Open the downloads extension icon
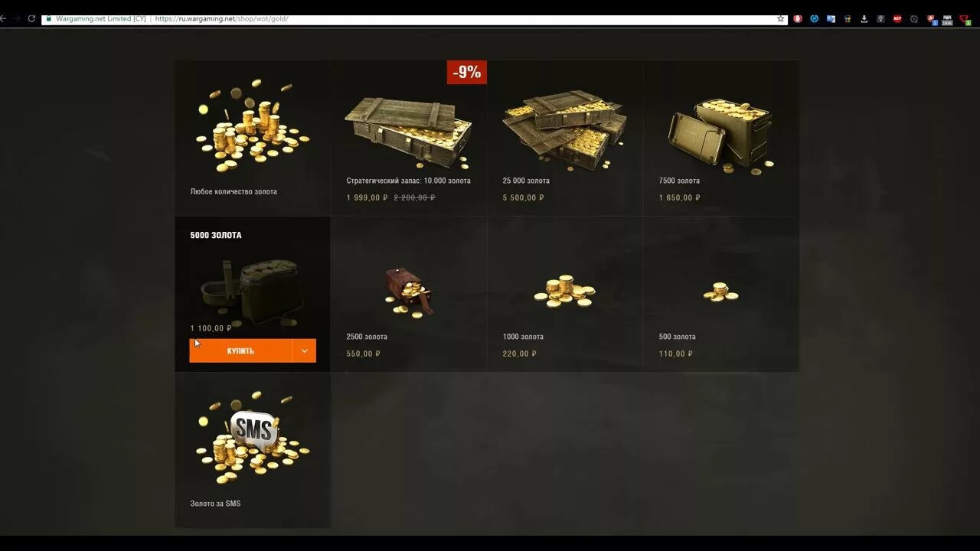The image size is (980, 551). pyautogui.click(x=864, y=18)
